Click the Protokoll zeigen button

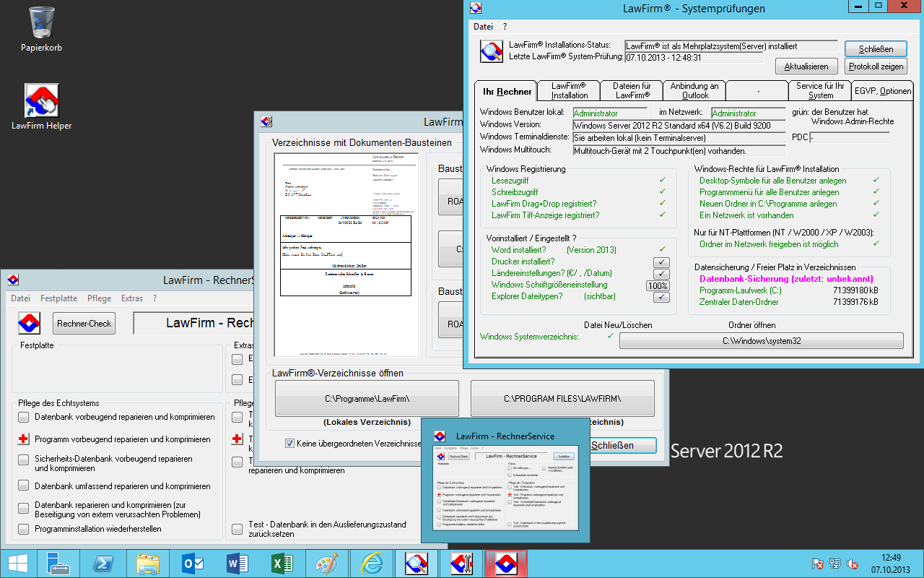(876, 66)
